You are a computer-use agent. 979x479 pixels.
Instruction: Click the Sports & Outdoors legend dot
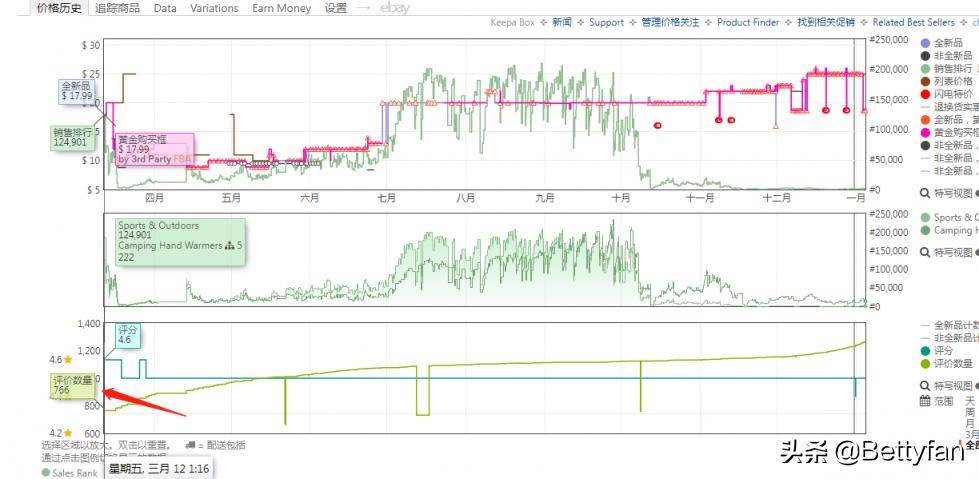925,217
